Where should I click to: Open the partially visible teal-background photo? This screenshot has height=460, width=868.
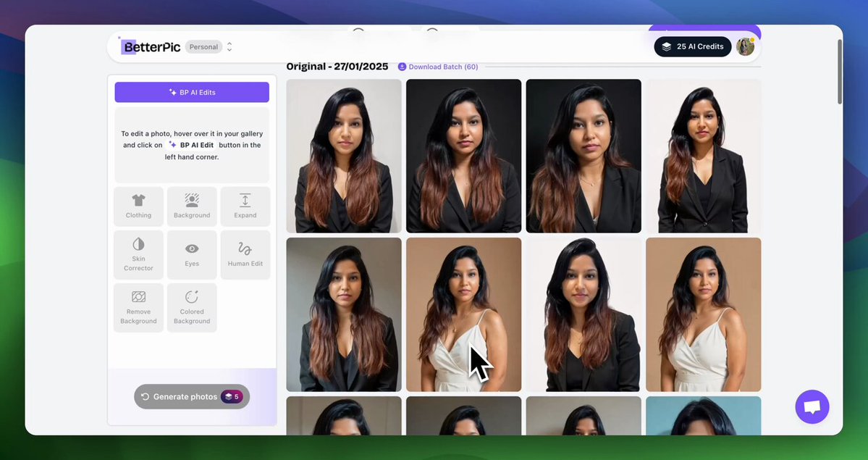point(704,416)
